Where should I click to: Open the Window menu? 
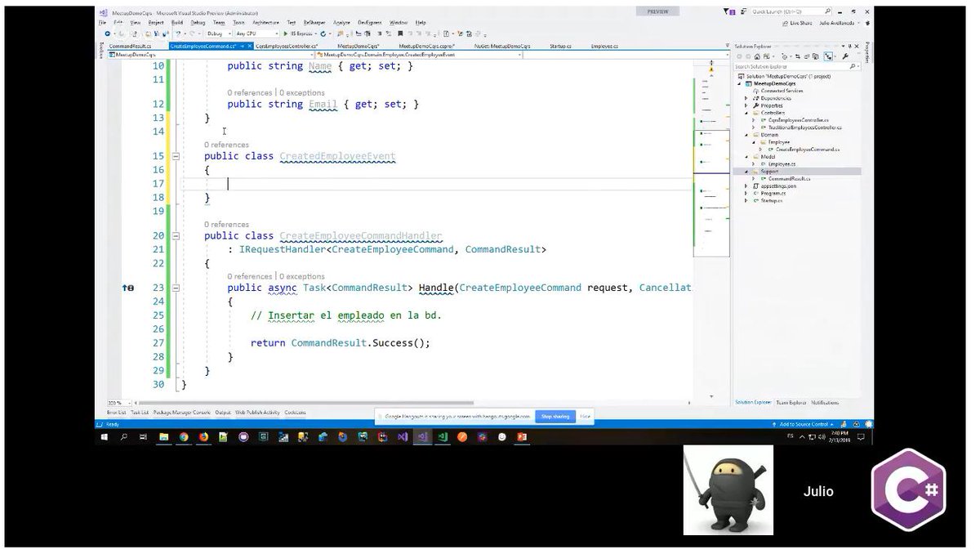(x=399, y=22)
